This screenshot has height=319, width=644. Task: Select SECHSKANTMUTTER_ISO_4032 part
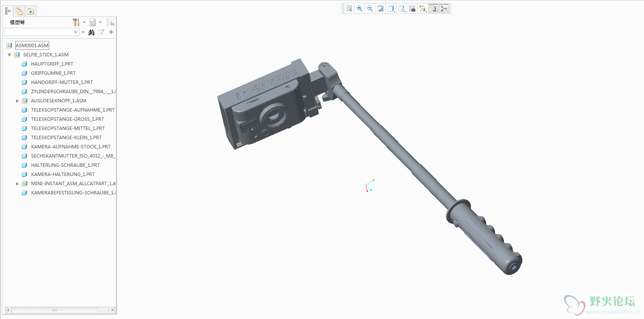point(73,156)
